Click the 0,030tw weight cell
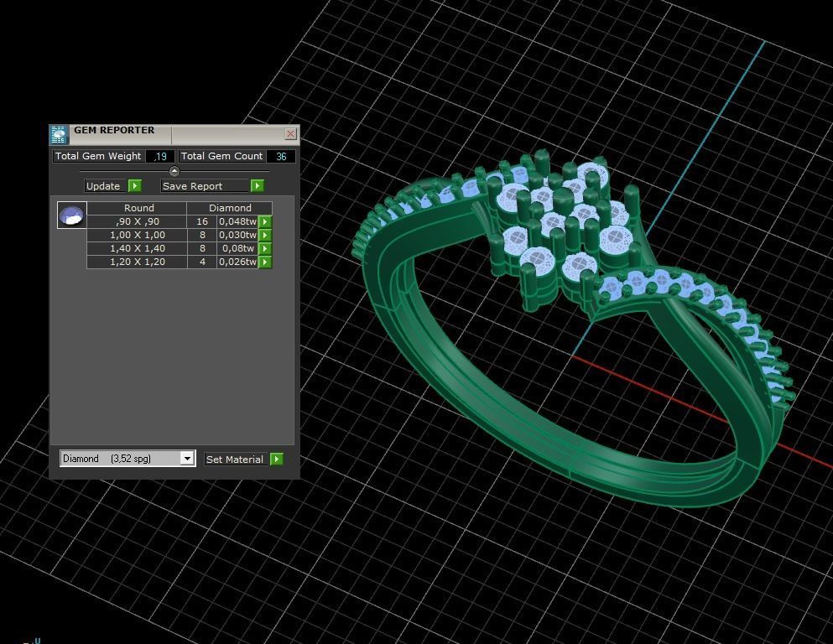833x644 pixels. [x=237, y=235]
